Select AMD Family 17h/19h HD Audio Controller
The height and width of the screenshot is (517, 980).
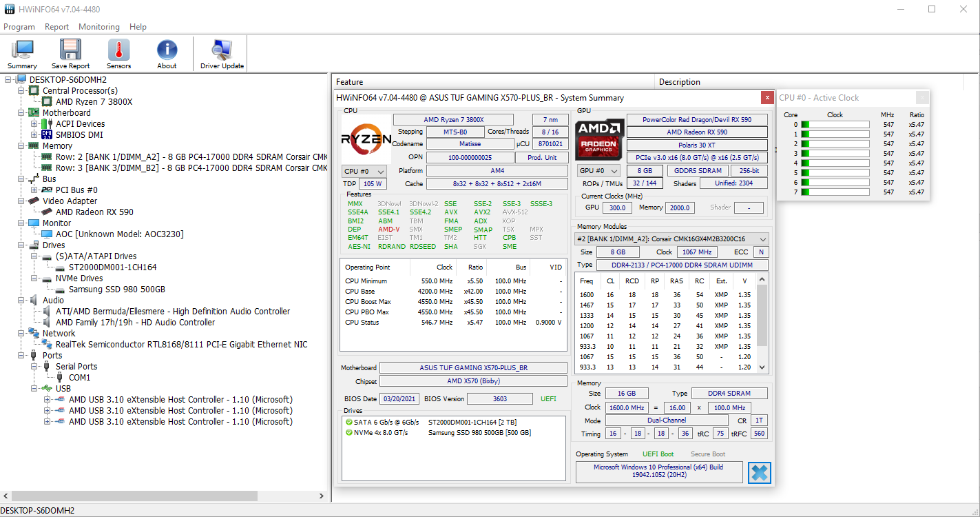click(x=135, y=322)
